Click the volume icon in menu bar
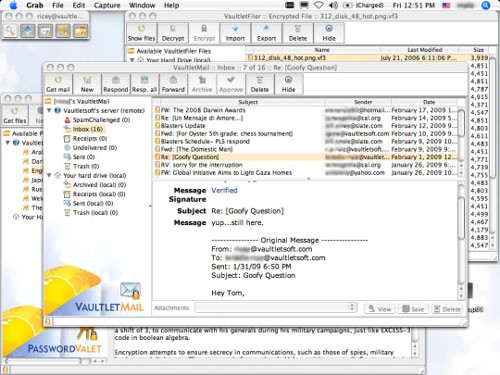 pos(333,5)
